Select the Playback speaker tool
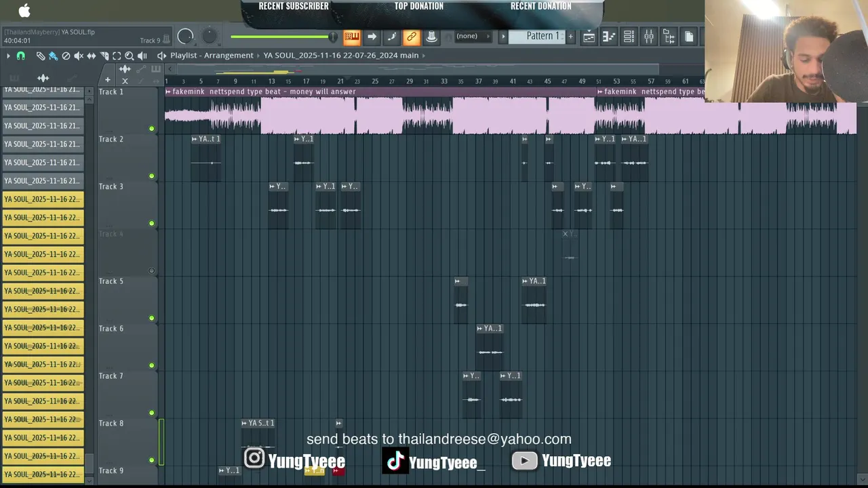Viewport: 868px width, 488px height. (x=142, y=56)
